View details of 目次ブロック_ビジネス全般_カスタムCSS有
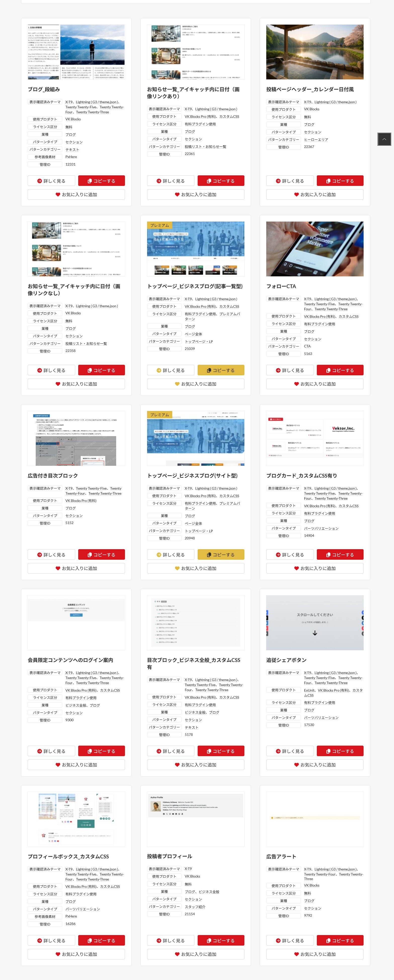This screenshot has height=980, width=394. (170, 751)
